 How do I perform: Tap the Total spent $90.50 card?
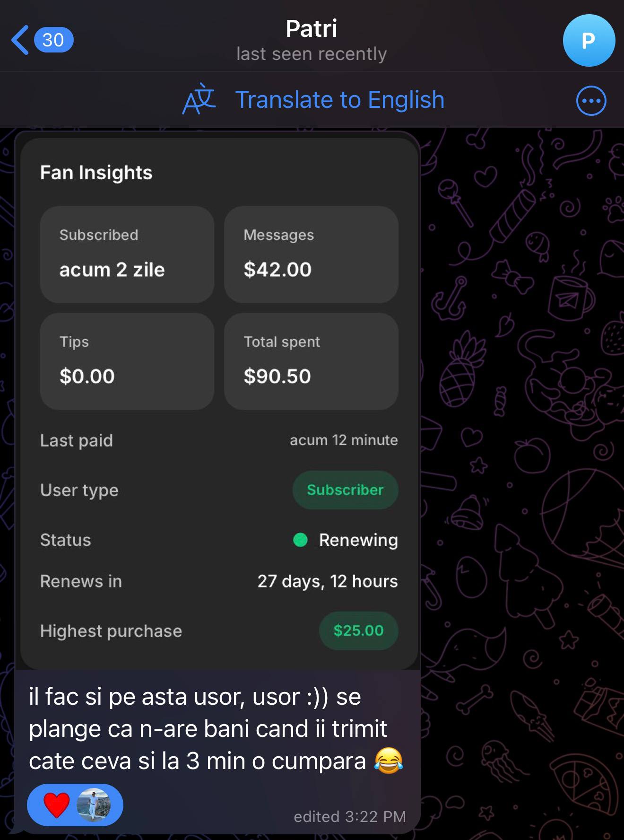(311, 361)
